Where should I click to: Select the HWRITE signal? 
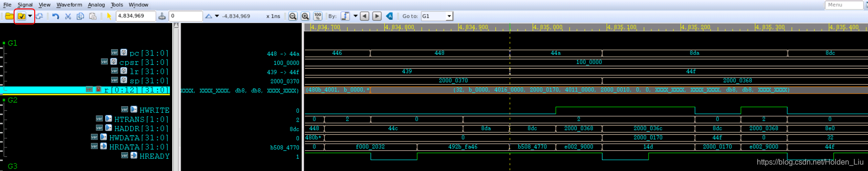pyautogui.click(x=154, y=110)
